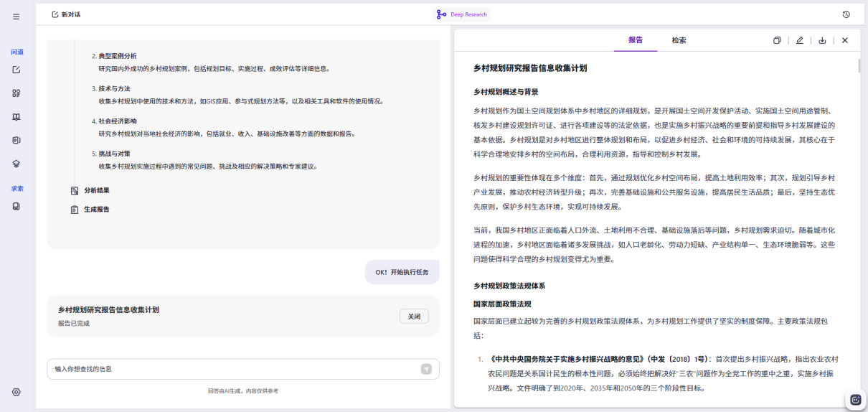Viewport: 868px width, 412px height.
Task: Click the 关闭 button on report card
Action: [414, 317]
